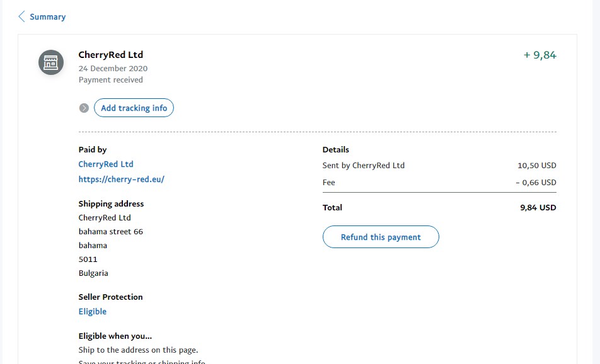This screenshot has width=600, height=364.
Task: Open the Eligible seller protection link
Action: tap(92, 312)
